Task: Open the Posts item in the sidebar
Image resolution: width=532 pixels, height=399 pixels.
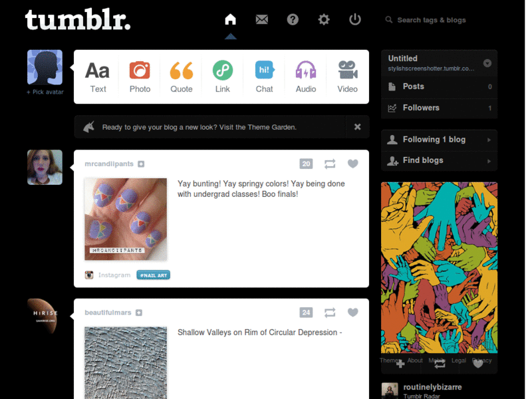Action: click(x=440, y=87)
